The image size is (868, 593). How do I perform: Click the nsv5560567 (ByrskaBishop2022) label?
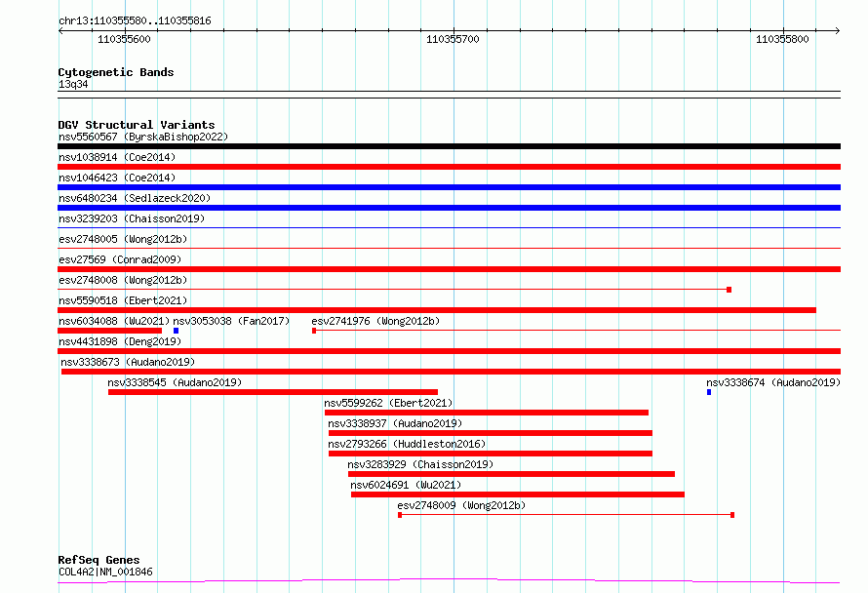click(143, 137)
